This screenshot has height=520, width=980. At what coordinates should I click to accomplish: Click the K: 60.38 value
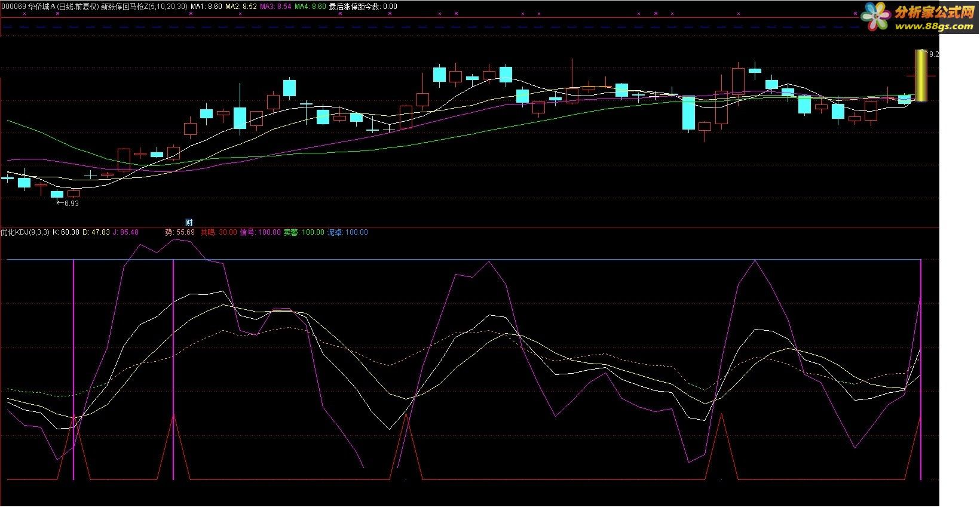coord(66,232)
